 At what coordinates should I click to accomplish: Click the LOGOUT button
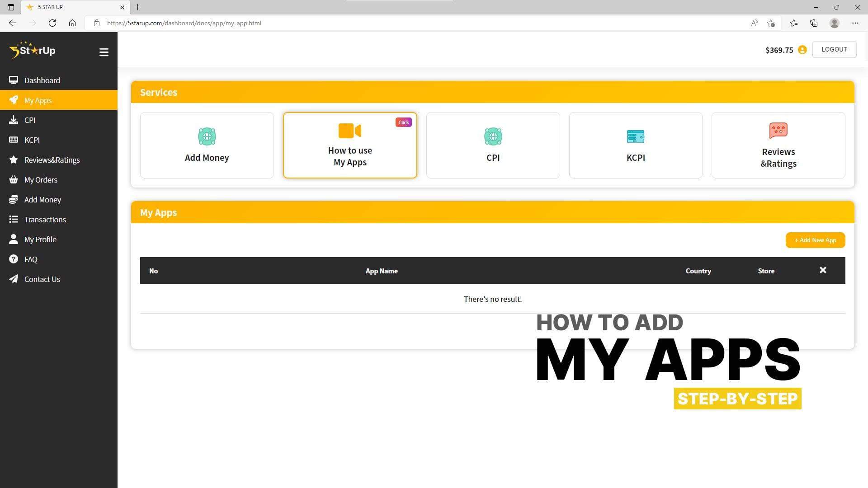(x=834, y=49)
